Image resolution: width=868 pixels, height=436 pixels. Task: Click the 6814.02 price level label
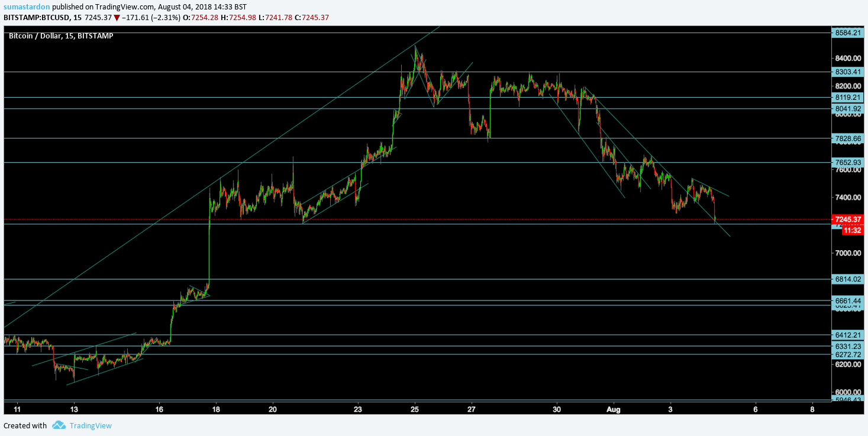pyautogui.click(x=847, y=279)
